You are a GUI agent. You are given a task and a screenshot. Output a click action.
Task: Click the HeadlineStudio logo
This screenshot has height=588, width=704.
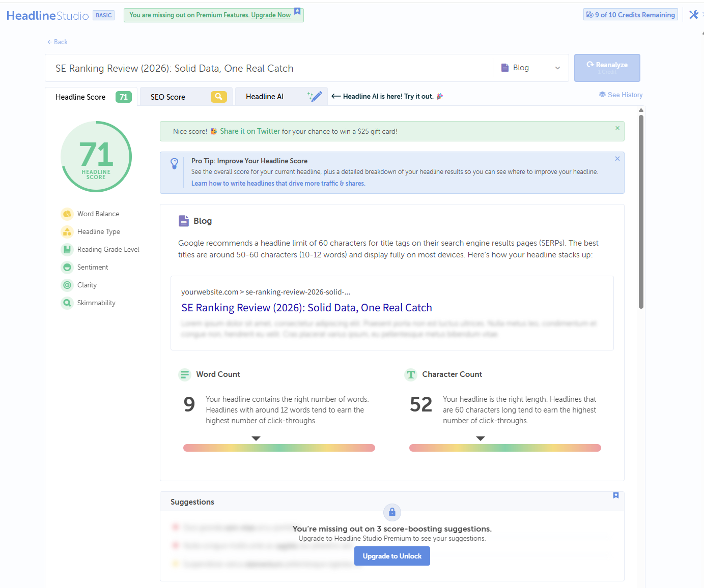[48, 16]
